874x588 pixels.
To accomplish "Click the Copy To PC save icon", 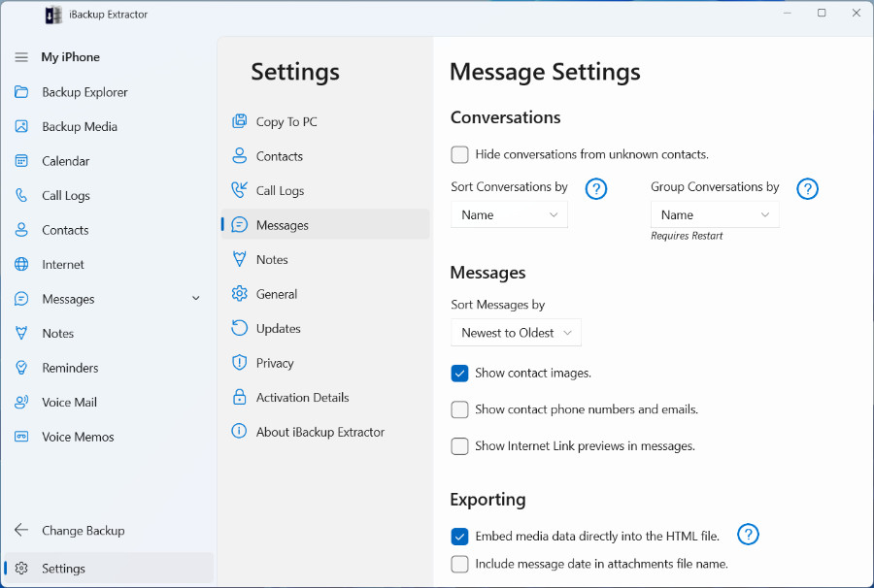I will pyautogui.click(x=239, y=121).
